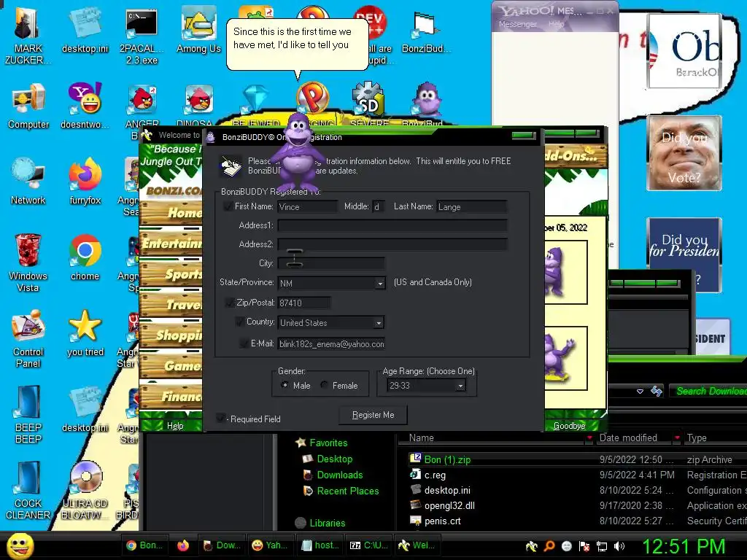Open the Yah... Yahoo taskbar button
747x560 pixels.
(x=269, y=545)
